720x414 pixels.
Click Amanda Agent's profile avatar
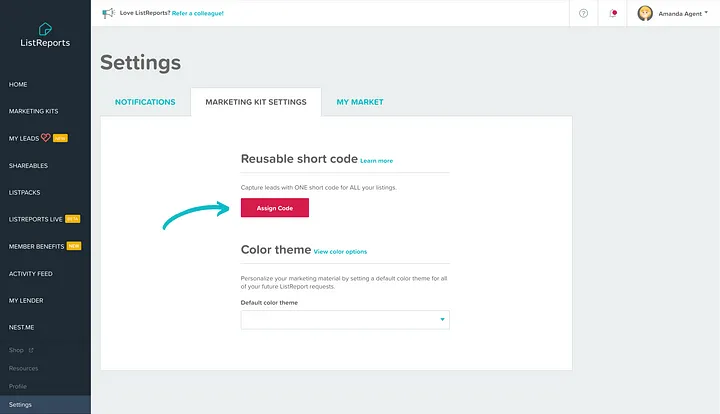(x=646, y=13)
